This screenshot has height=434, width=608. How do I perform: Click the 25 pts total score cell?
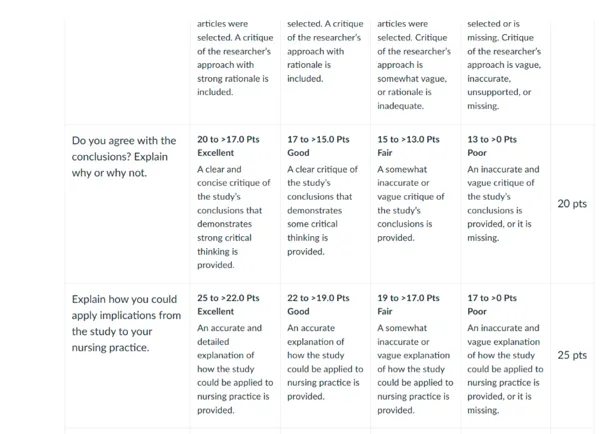tap(572, 355)
